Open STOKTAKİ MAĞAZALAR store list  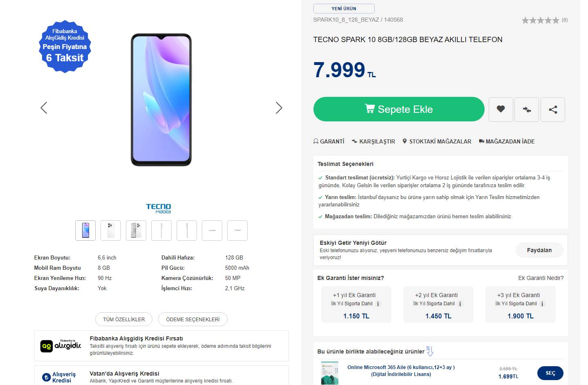437,141
